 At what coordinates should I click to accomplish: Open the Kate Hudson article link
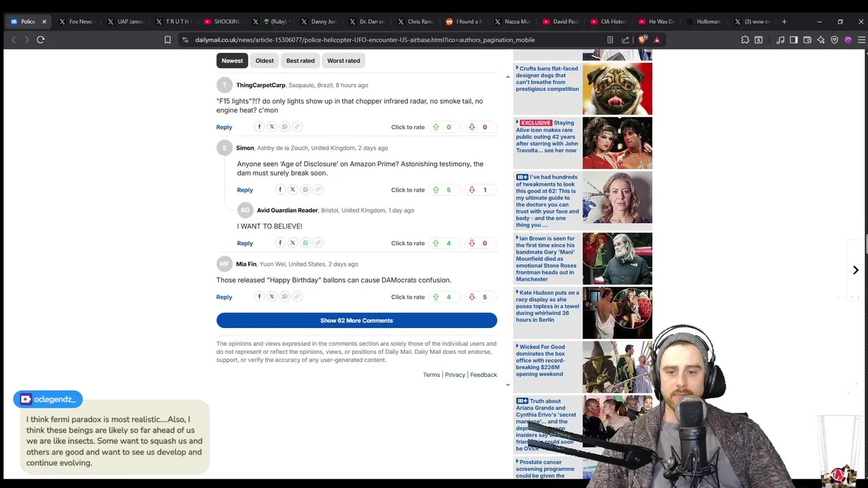[547, 306]
